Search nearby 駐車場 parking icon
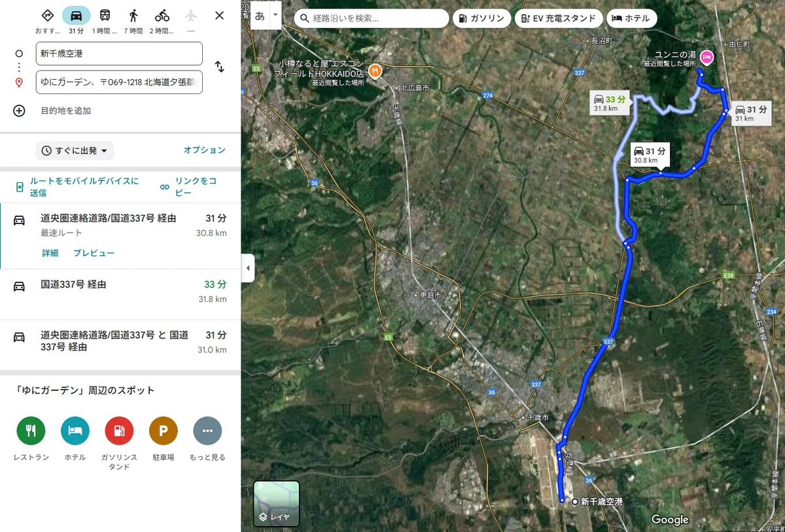 pyautogui.click(x=164, y=431)
